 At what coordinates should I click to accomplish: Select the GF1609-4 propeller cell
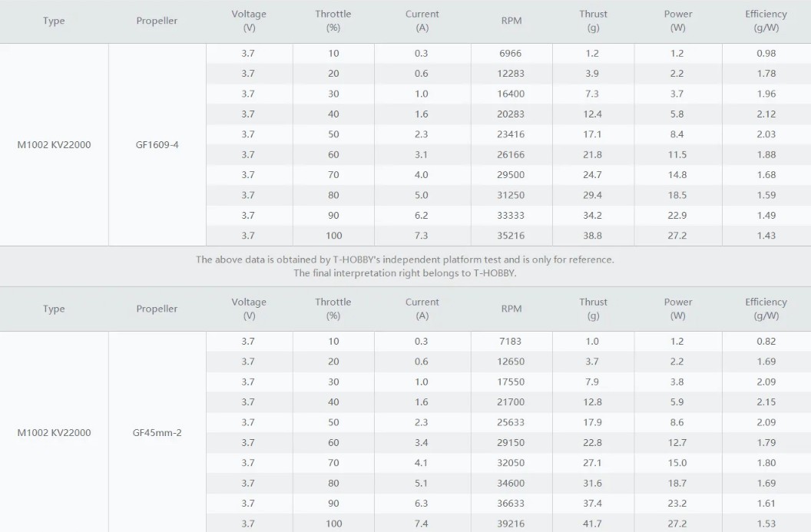(x=157, y=145)
